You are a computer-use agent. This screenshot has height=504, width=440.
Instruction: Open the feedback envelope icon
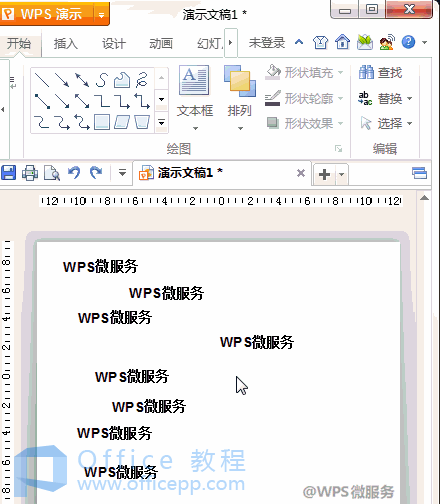click(365, 42)
